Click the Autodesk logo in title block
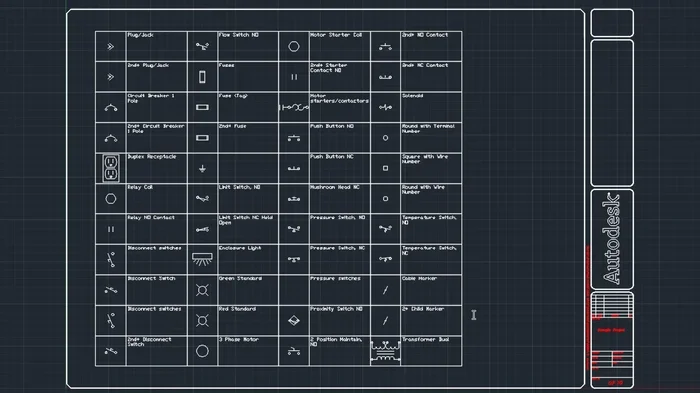Image resolution: width=700 pixels, height=393 pixels. pos(612,239)
